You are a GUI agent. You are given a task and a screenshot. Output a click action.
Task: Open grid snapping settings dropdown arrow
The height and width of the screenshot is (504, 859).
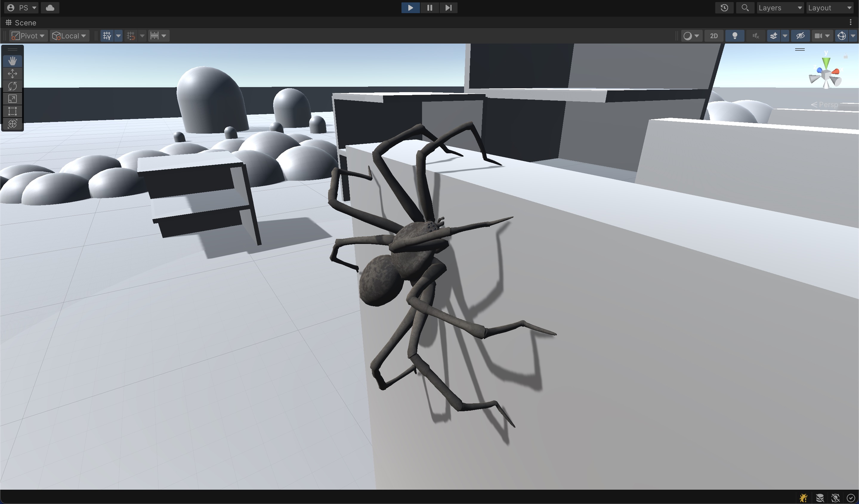[142, 36]
